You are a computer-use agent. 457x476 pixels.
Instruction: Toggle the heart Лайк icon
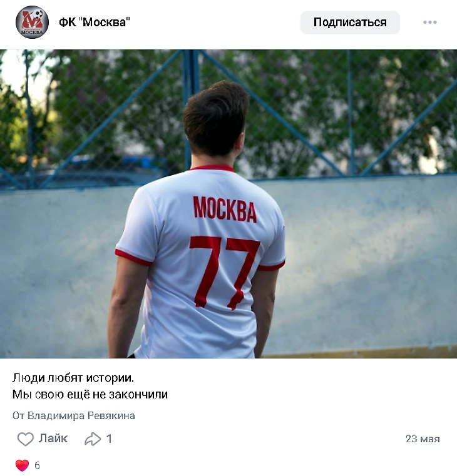click(25, 439)
